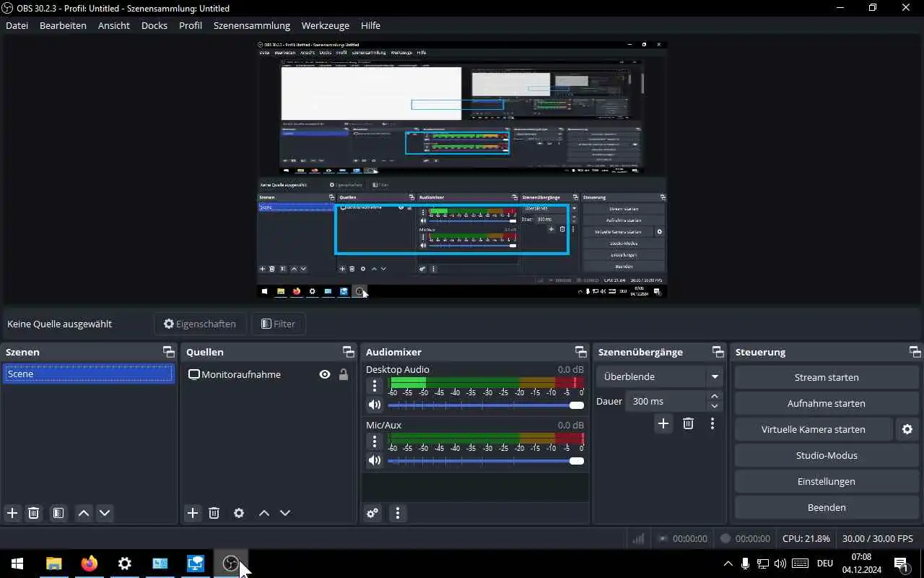Open Audiomixer bottom three-dot menu
This screenshot has width=924, height=578.
(x=398, y=513)
